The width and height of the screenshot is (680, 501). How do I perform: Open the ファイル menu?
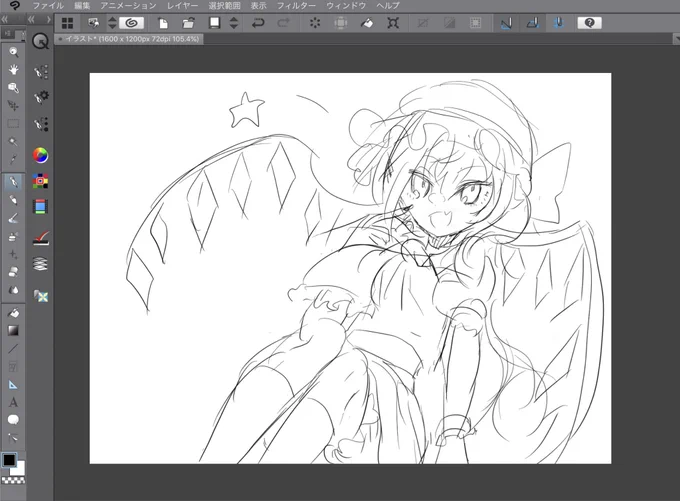point(48,6)
